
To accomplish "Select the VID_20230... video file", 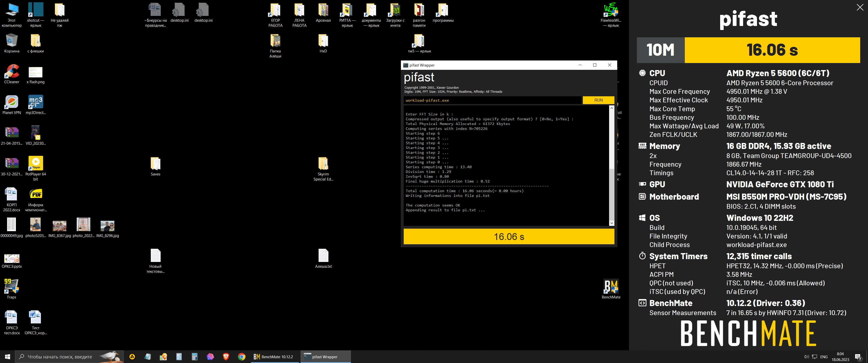I will [x=35, y=135].
